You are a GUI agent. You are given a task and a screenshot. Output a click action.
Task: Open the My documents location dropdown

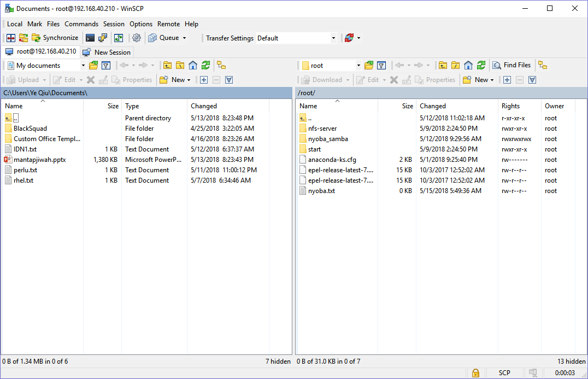(83, 65)
